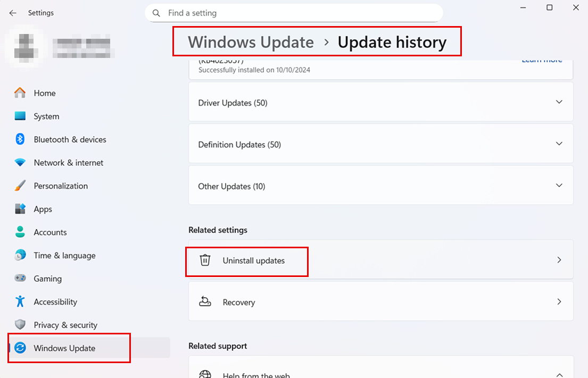Select Time & language
Screen dimensions: 588x378
pos(64,256)
